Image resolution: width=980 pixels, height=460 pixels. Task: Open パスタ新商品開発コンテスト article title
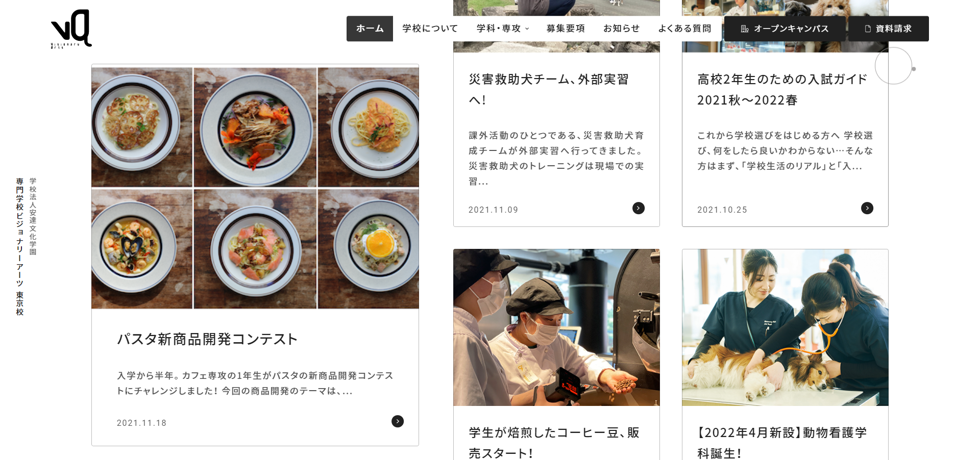point(207,339)
